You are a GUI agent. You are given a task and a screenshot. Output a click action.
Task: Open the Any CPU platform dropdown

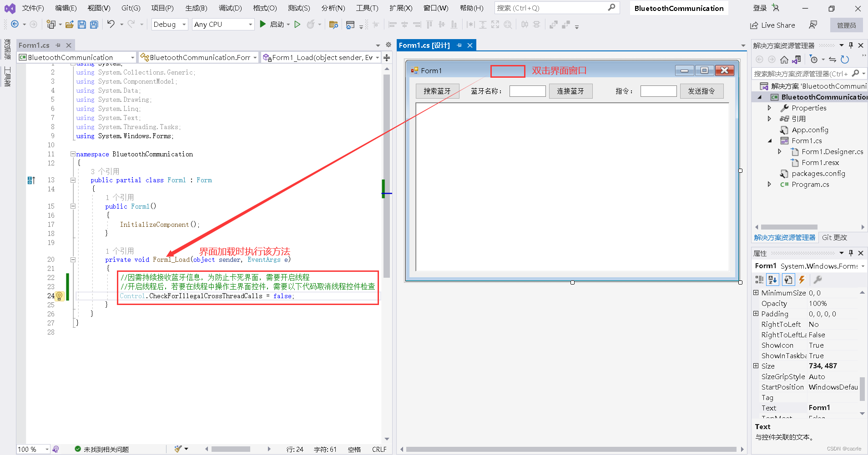pos(223,25)
